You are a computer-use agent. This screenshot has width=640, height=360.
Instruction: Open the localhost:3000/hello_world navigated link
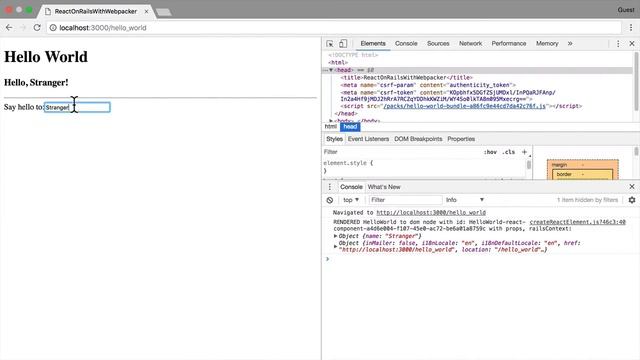(x=431, y=213)
